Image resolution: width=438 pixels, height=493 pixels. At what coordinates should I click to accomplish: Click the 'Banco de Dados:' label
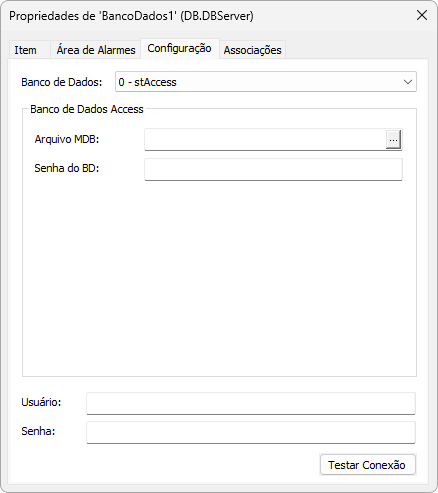pos(62,82)
